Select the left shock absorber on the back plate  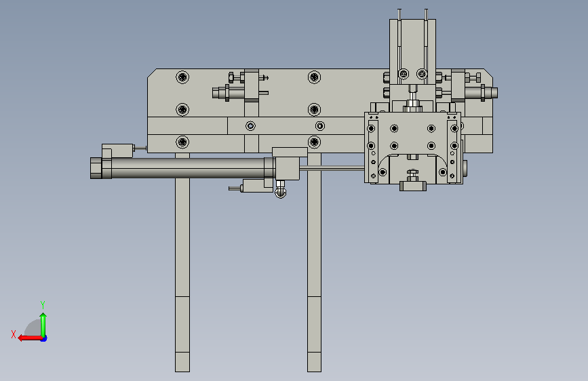coord(229,93)
